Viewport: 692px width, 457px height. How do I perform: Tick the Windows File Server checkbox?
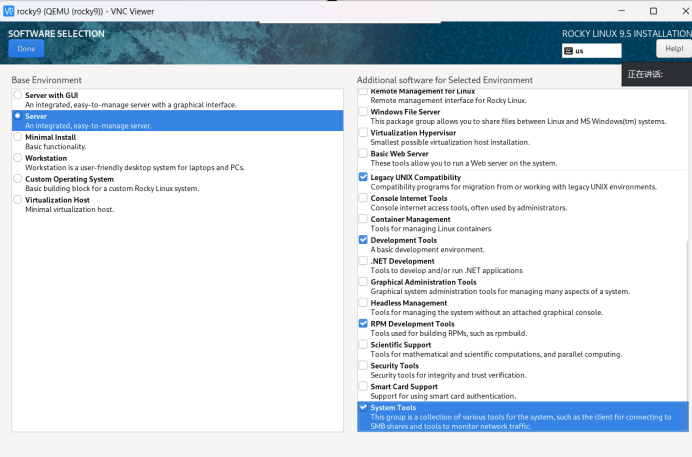pos(363,112)
